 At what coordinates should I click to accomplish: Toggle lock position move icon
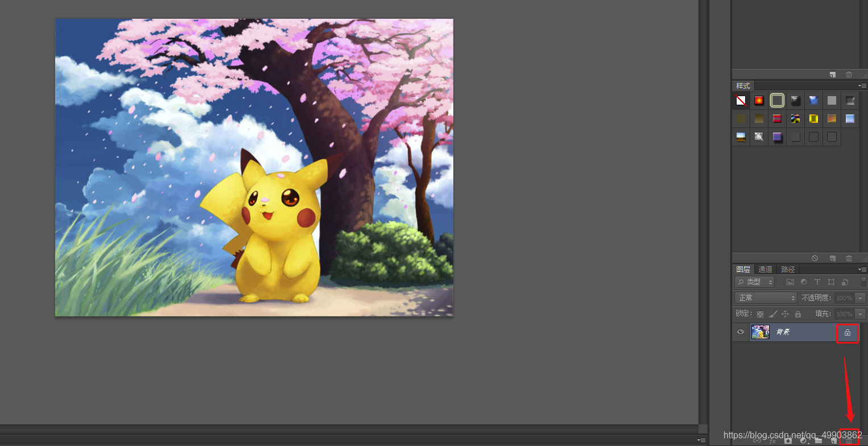(785, 313)
